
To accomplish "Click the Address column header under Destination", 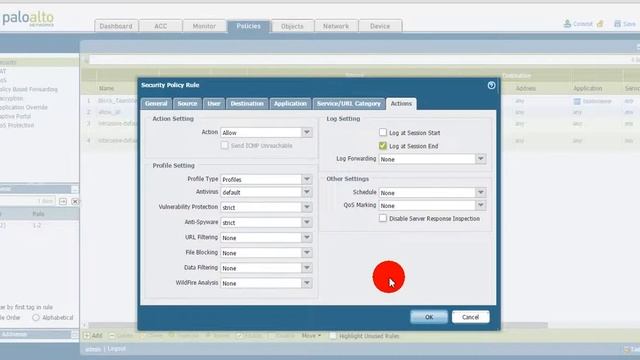I will 526,88.
